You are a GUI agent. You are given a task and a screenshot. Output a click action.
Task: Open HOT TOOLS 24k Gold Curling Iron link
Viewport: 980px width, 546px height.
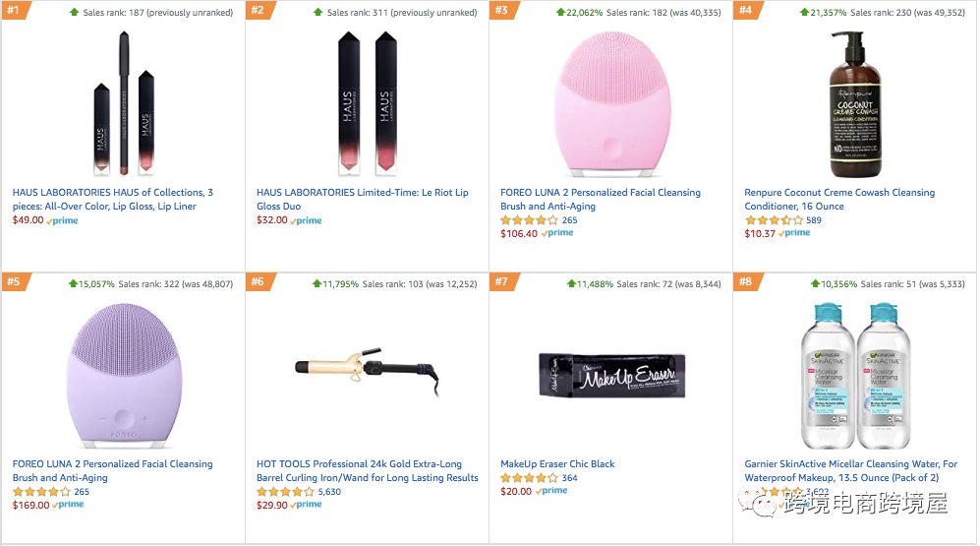[x=367, y=471]
